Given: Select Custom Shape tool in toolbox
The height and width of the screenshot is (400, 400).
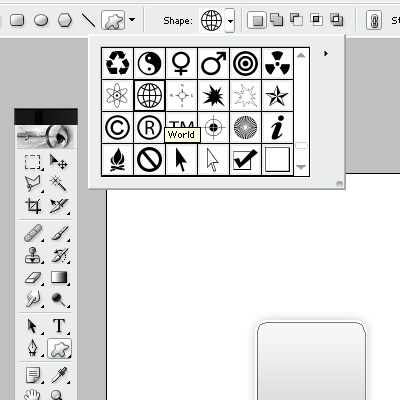Looking at the screenshot, I should pyautogui.click(x=59, y=348).
